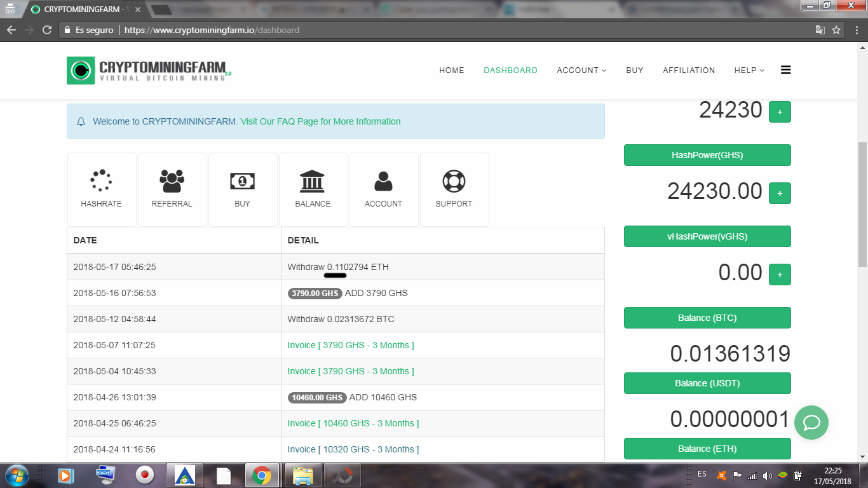868x488 pixels.
Task: Click the date 2018-05-17 05:46:25
Action: click(x=114, y=267)
